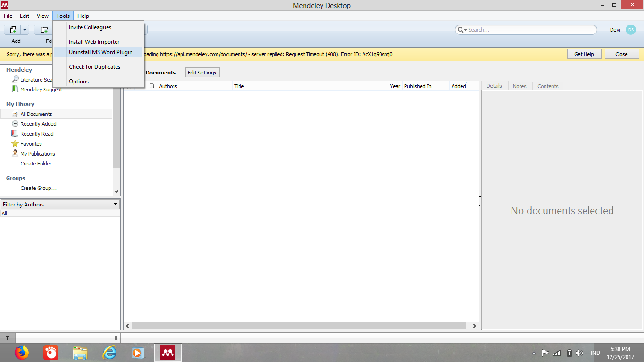Switch to the Notes tab
Screen dimensions: 644x362
pos(520,86)
